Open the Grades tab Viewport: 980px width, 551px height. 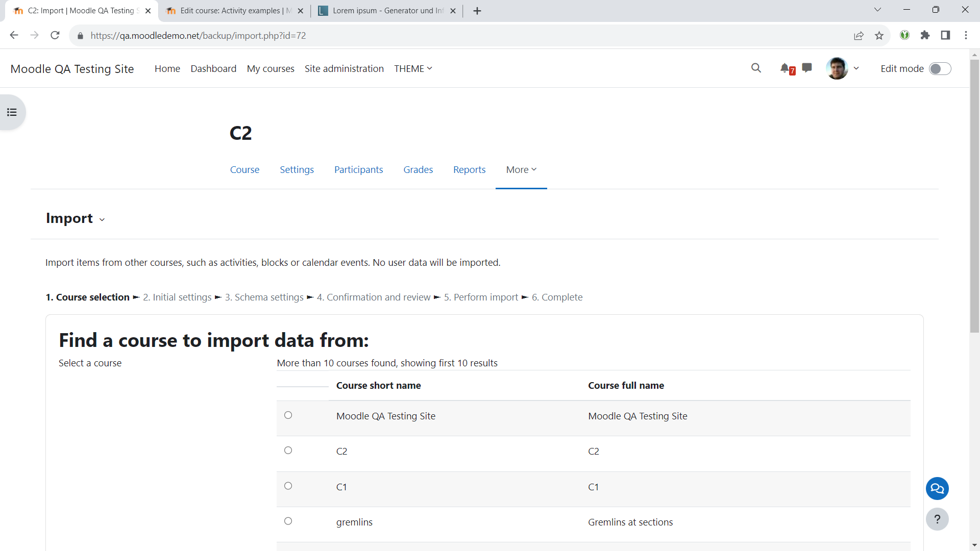coord(418,170)
